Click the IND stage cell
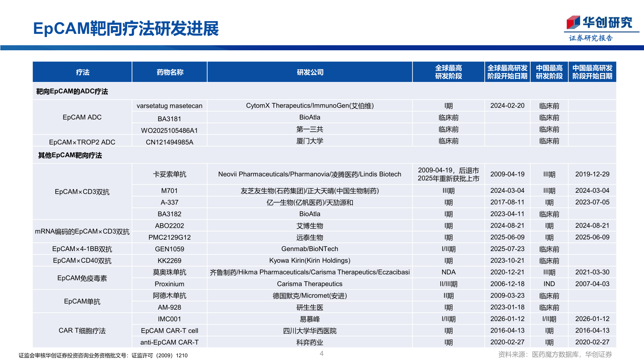This screenshot has width=644, height=362. 549,284
